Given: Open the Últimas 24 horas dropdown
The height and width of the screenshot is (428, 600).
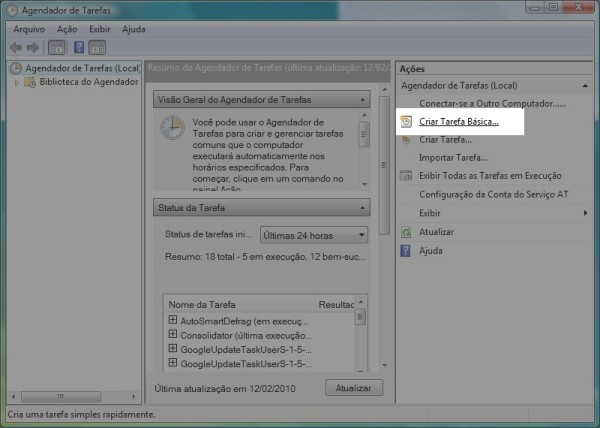Looking at the screenshot, I should 313,235.
